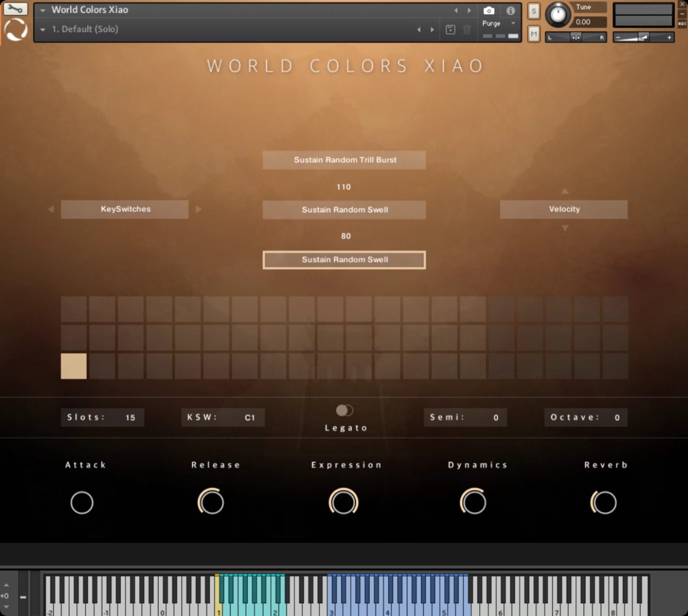Click left arrow beside KeySwitches
This screenshot has height=616, width=688.
coord(50,209)
